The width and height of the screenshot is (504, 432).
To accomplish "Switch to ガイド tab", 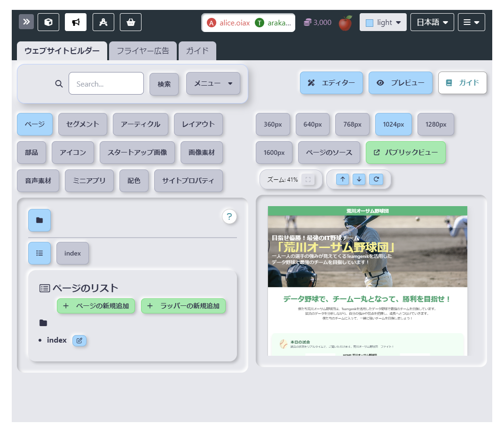I will click(x=197, y=51).
